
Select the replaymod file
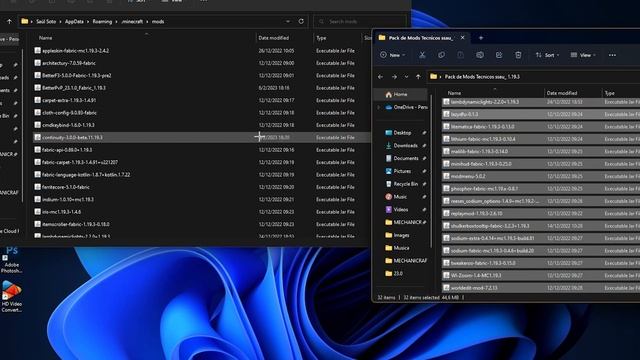point(540,213)
